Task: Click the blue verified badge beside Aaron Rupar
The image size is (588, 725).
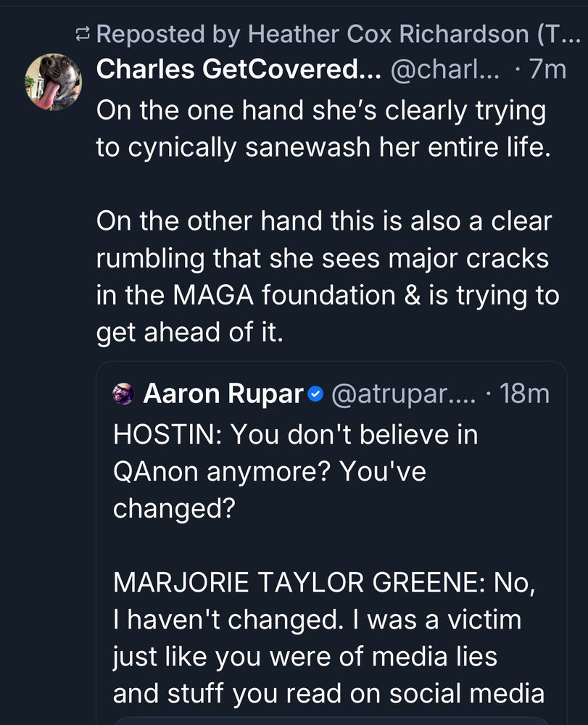Action: click(x=315, y=394)
